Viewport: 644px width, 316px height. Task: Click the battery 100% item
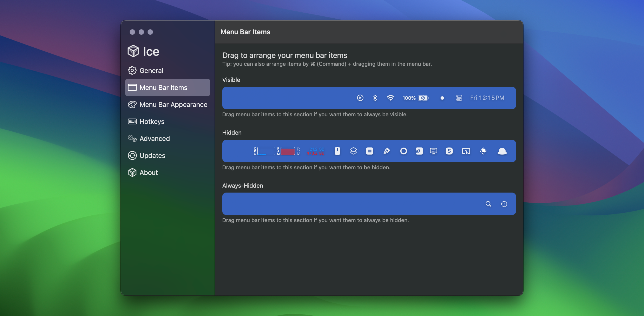(415, 98)
